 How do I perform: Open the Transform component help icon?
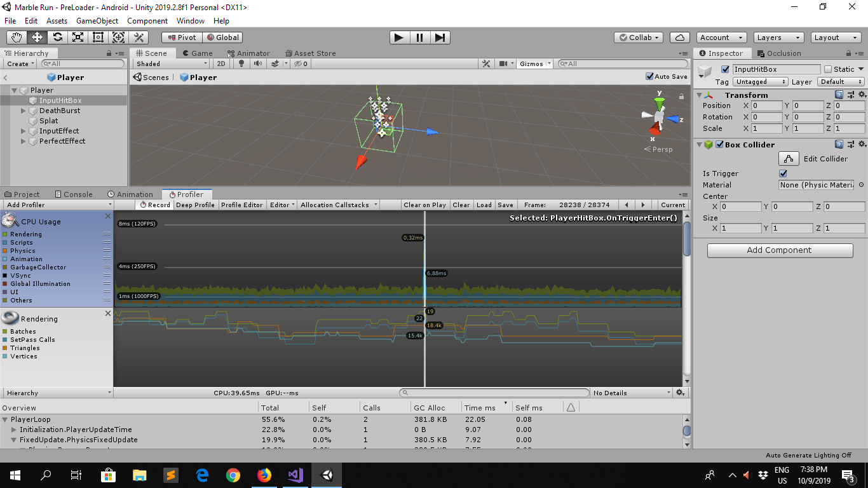click(x=839, y=95)
